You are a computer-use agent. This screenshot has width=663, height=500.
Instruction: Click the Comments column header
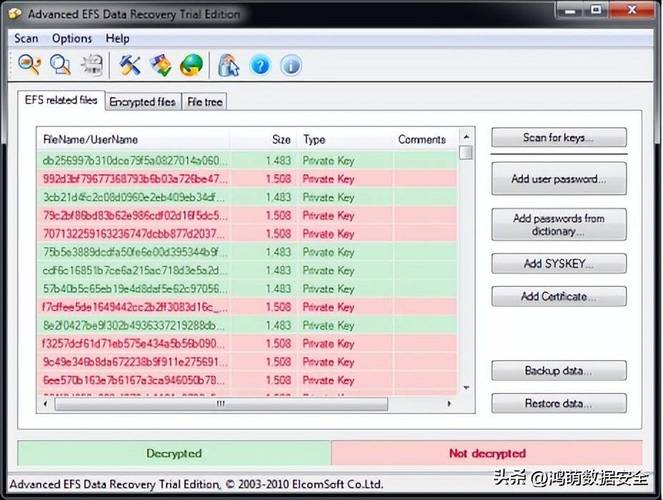click(x=425, y=139)
